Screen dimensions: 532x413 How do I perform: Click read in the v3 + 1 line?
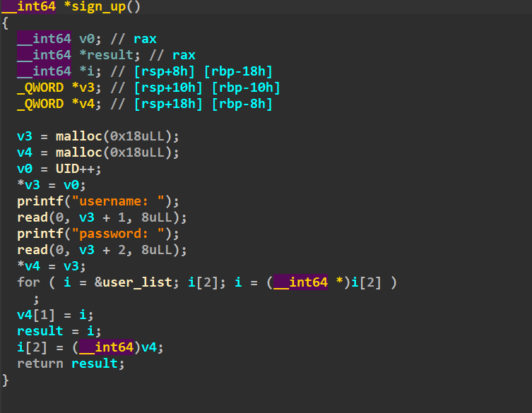[x=32, y=217]
